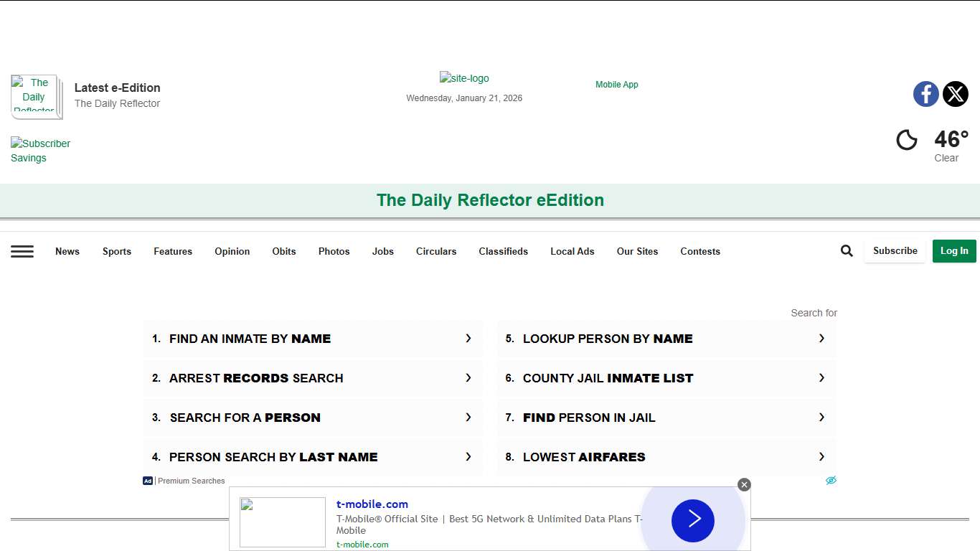
Task: Open the Mobile App link
Action: pos(616,84)
